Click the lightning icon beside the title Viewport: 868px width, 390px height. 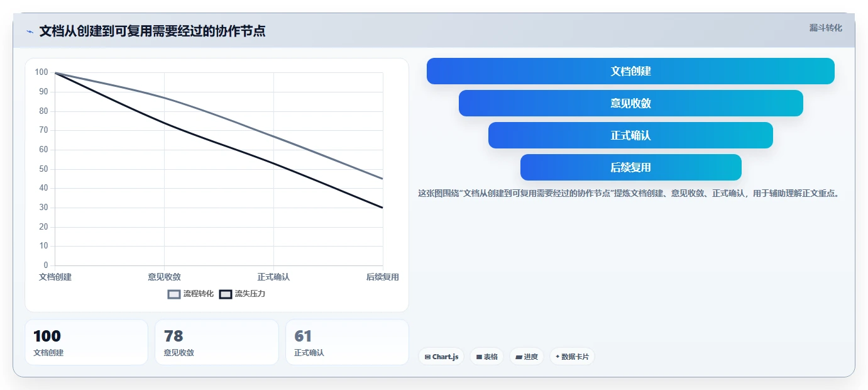click(30, 31)
